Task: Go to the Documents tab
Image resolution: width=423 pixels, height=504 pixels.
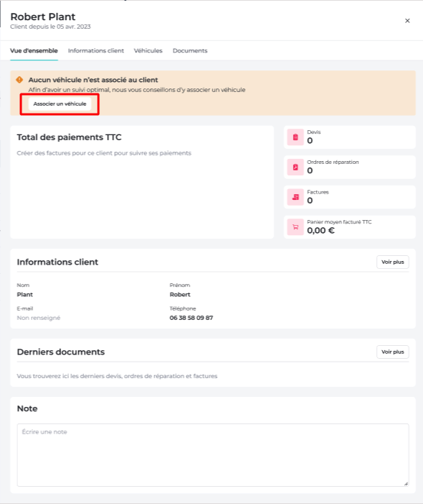Action: [190, 51]
